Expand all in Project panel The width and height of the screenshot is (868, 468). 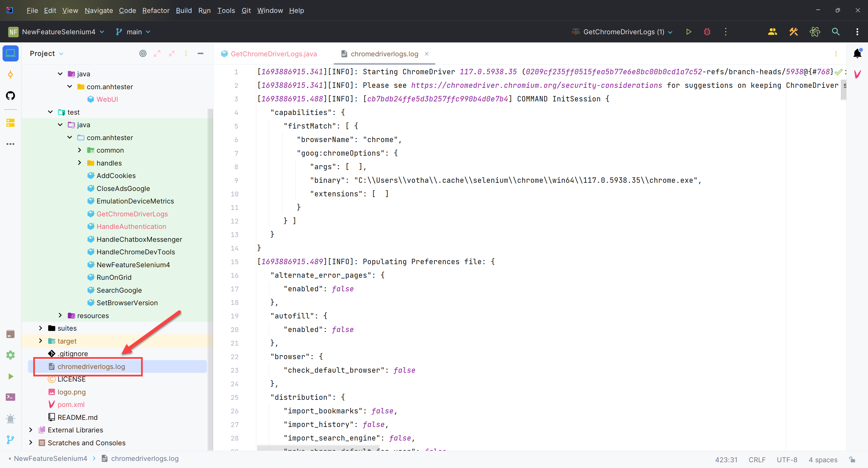point(157,54)
